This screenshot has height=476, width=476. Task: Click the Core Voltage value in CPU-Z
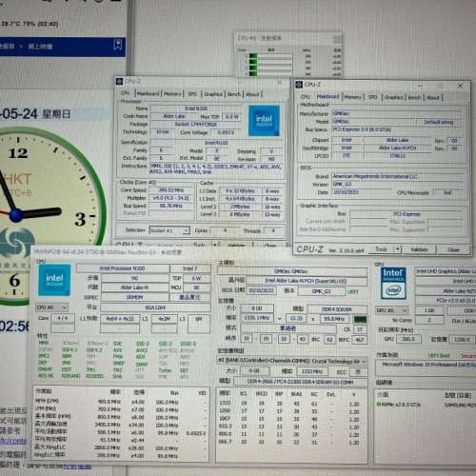tap(226, 132)
